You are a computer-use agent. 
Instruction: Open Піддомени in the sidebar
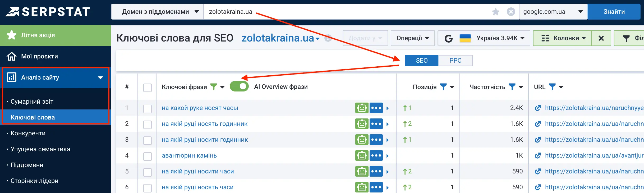pyautogui.click(x=27, y=165)
